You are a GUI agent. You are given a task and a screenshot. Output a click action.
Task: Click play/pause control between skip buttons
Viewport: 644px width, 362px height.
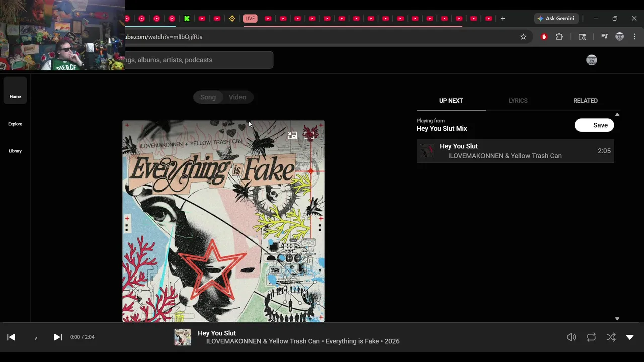click(36, 338)
